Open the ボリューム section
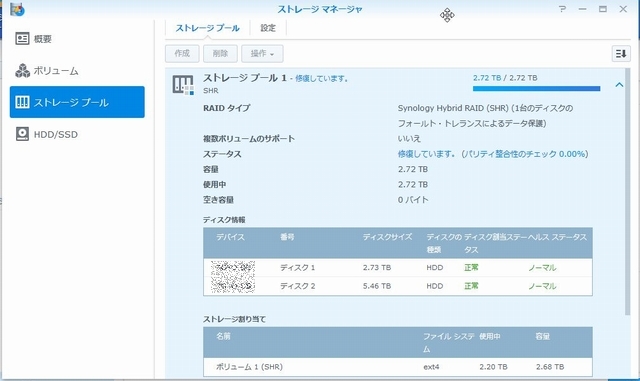Viewport: 640px width, 381px height. coord(77,71)
